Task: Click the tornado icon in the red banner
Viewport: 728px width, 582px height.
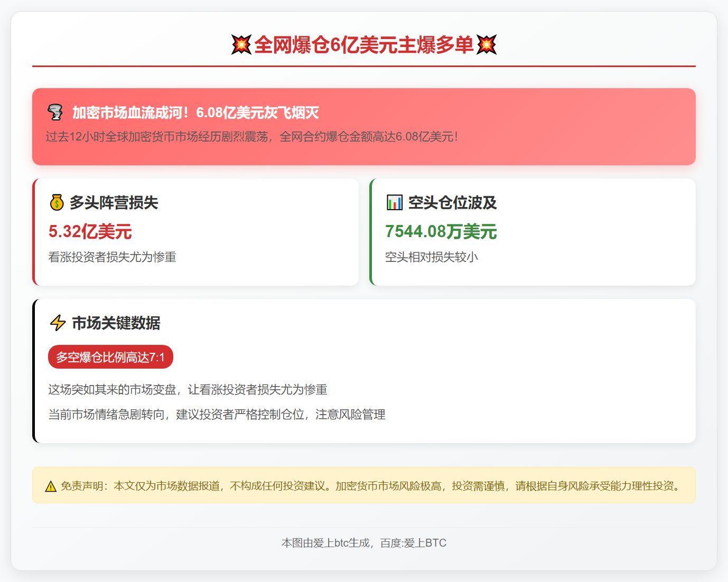Action: [55, 112]
